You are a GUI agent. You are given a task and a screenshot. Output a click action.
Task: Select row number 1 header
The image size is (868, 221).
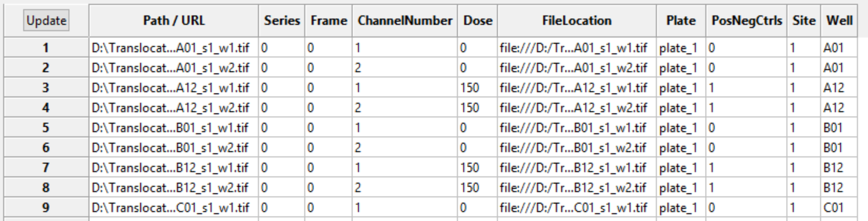point(46,48)
